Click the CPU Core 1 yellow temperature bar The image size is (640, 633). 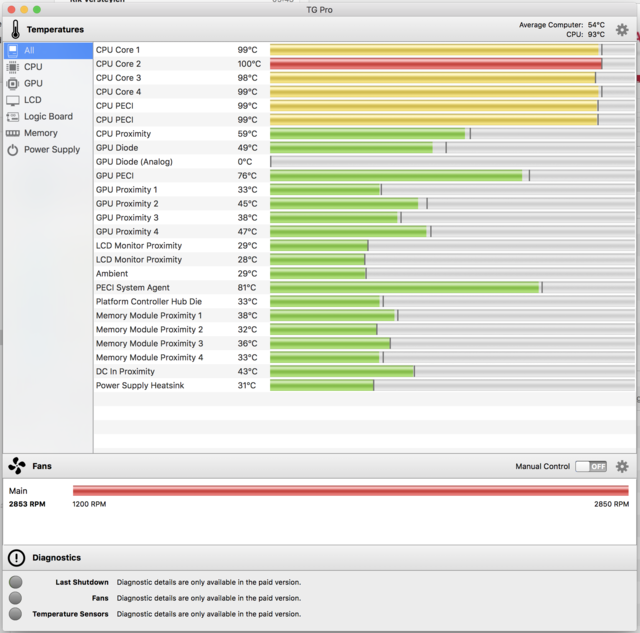point(434,50)
